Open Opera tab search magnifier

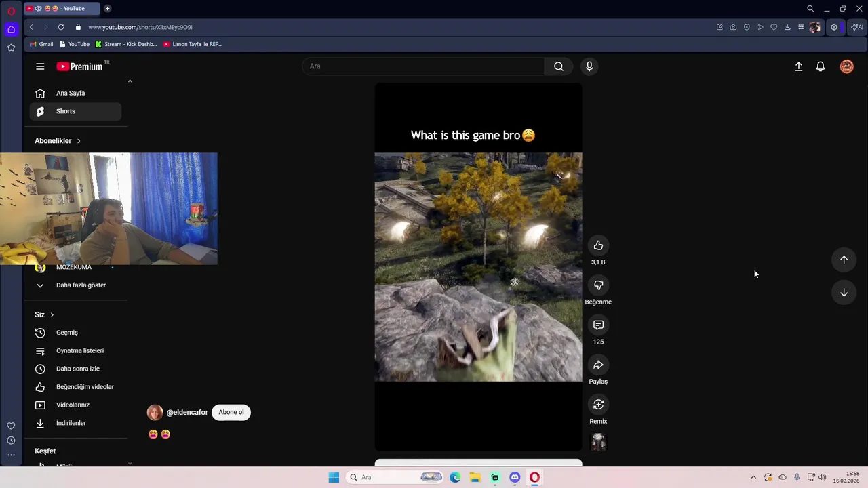tap(810, 9)
